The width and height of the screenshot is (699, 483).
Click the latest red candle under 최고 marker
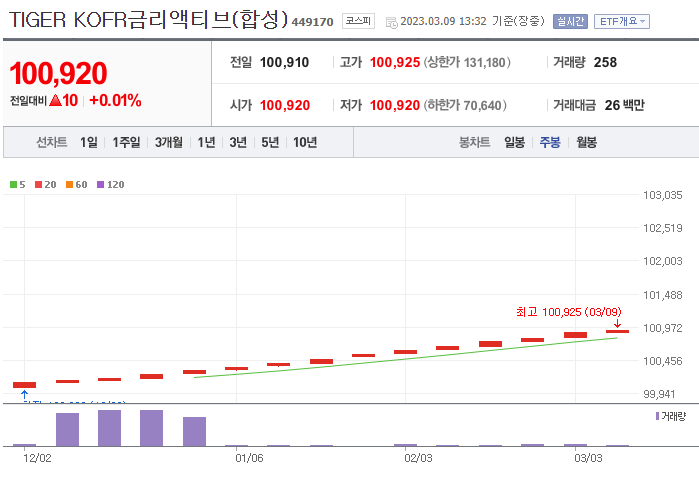coord(617,331)
